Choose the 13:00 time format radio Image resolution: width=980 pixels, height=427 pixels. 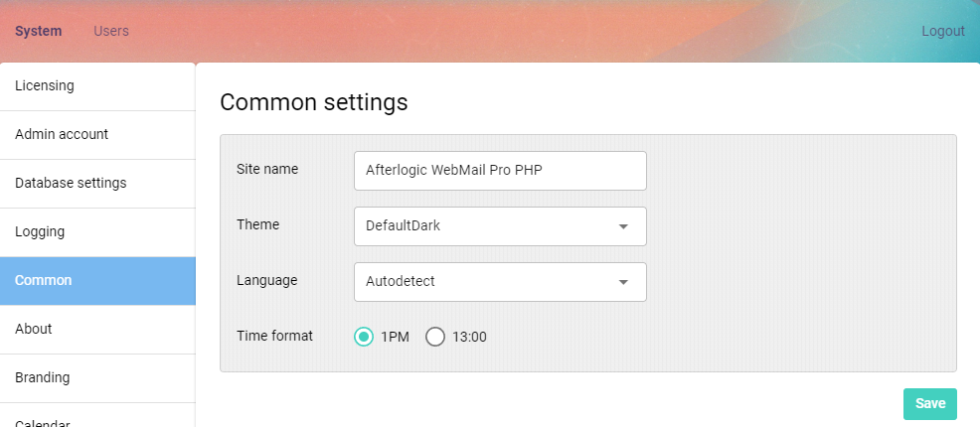pos(435,337)
